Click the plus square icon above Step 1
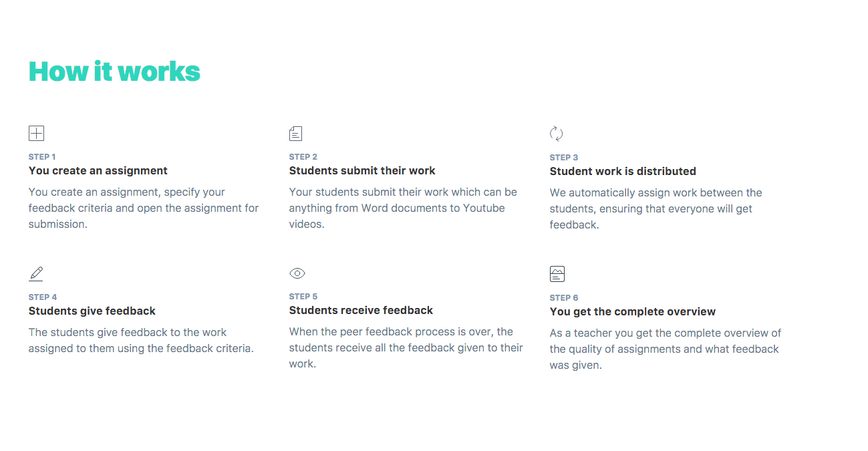Viewport: 868px width, 451px height. (36, 134)
